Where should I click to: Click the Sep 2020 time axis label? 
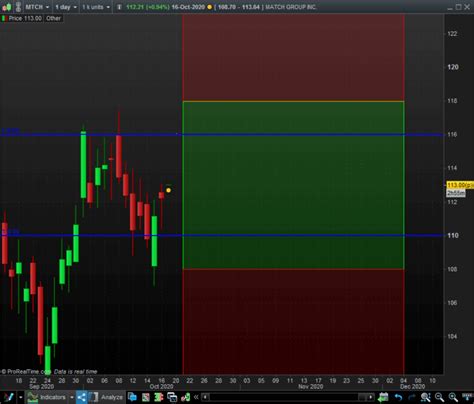42,387
